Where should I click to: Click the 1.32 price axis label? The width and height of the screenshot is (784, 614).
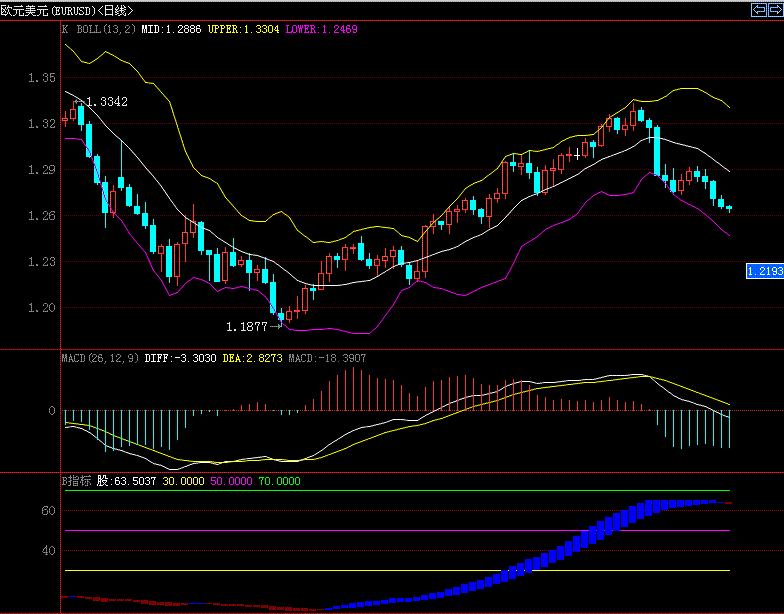coord(42,124)
